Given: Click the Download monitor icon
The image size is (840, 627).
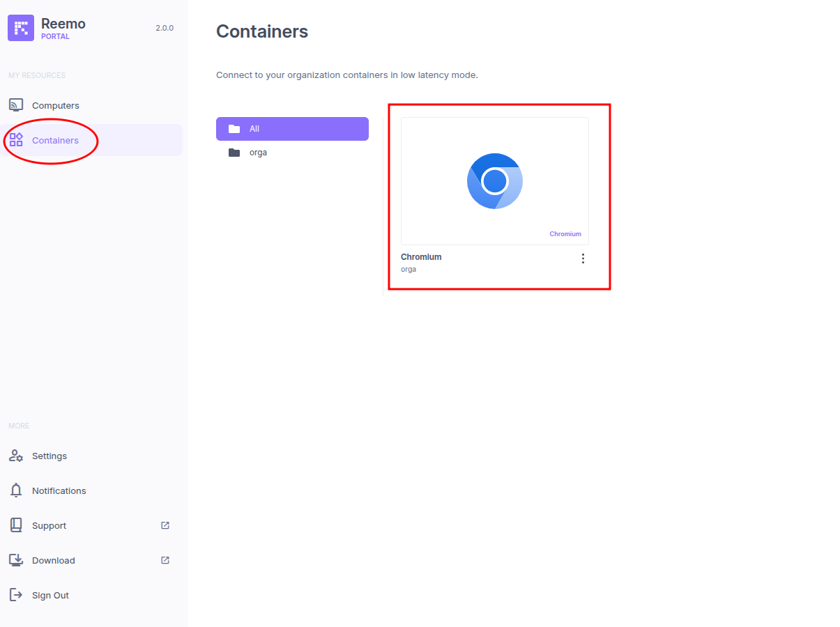Looking at the screenshot, I should click(x=16, y=560).
